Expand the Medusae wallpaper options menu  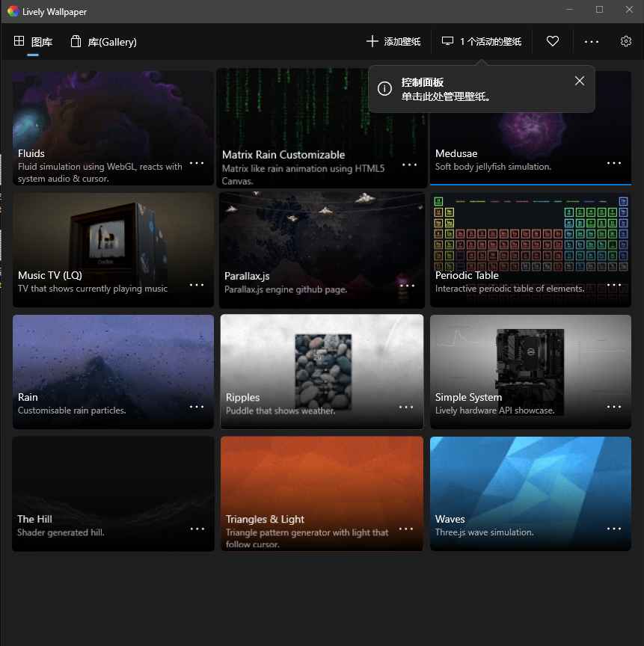[x=614, y=163]
